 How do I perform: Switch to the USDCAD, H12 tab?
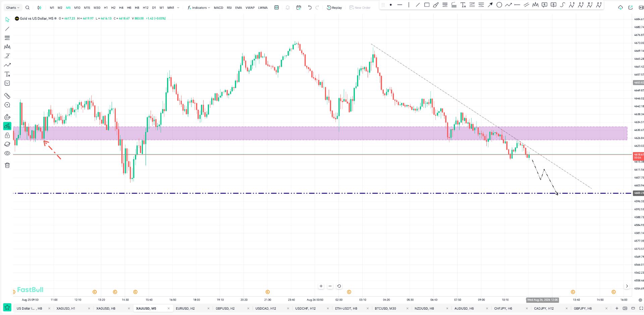tap(266, 308)
